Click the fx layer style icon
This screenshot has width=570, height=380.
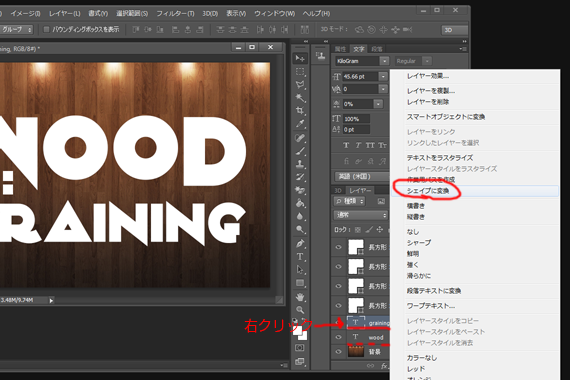tap(384, 366)
